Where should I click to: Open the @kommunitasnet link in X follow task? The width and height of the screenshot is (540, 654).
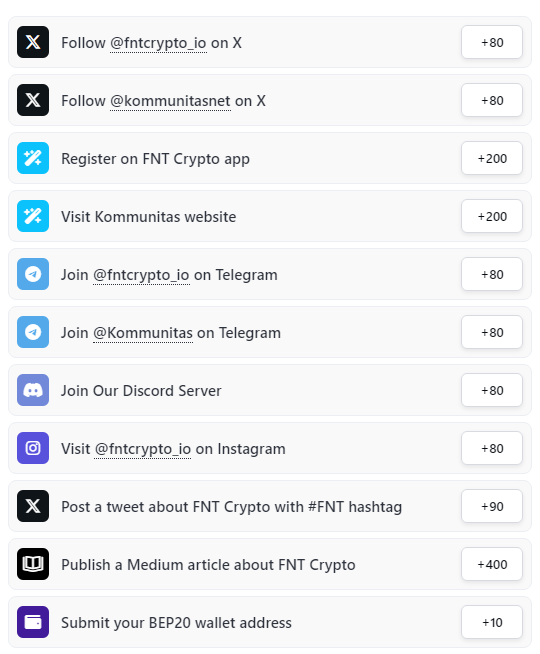(x=170, y=101)
